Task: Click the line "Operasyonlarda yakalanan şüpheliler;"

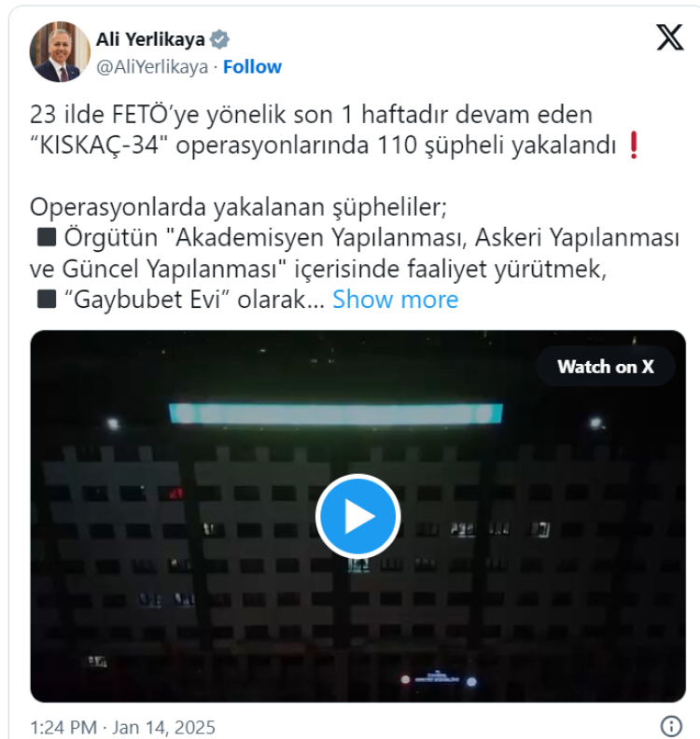Action: [238, 207]
